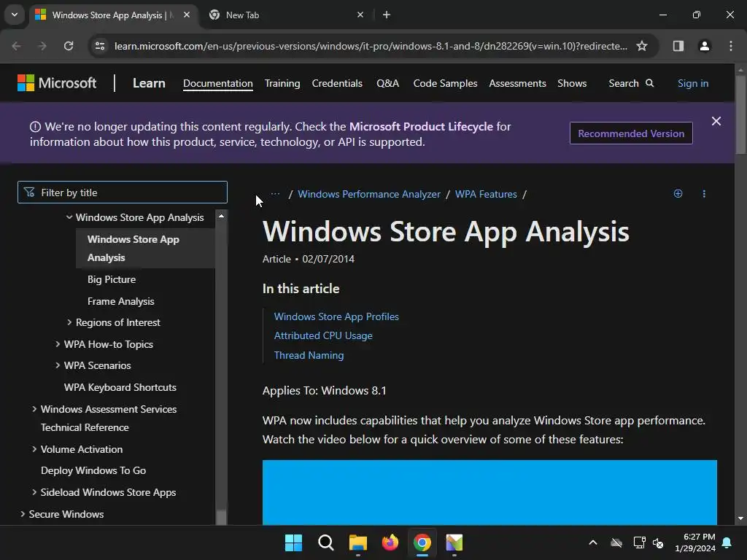The height and width of the screenshot is (560, 747).
Task: Click the Learn site title
Action: point(149,83)
